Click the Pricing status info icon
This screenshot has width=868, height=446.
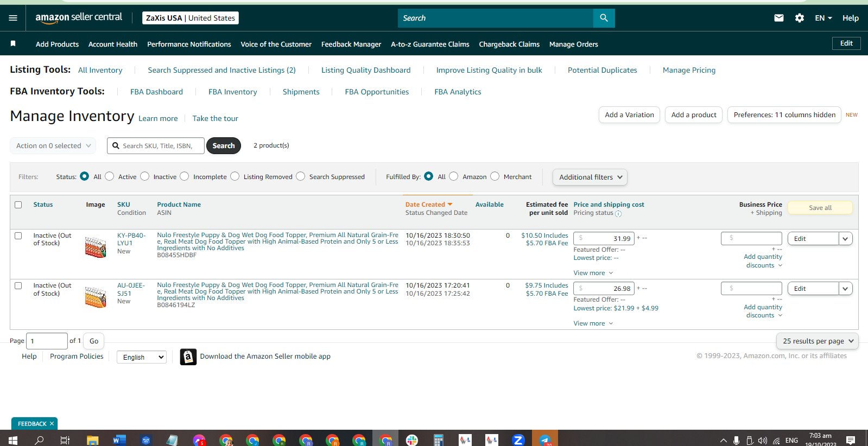coord(618,214)
